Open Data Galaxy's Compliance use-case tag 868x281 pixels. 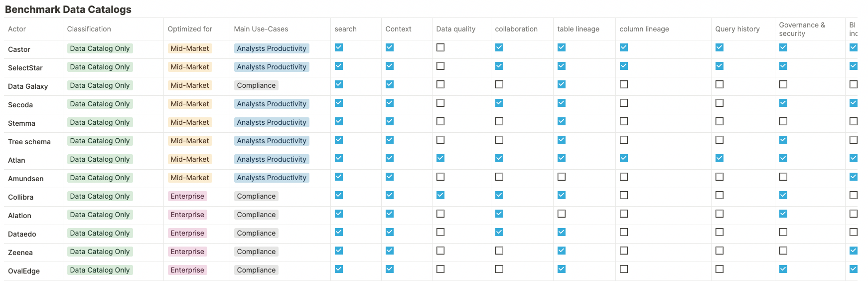(256, 85)
